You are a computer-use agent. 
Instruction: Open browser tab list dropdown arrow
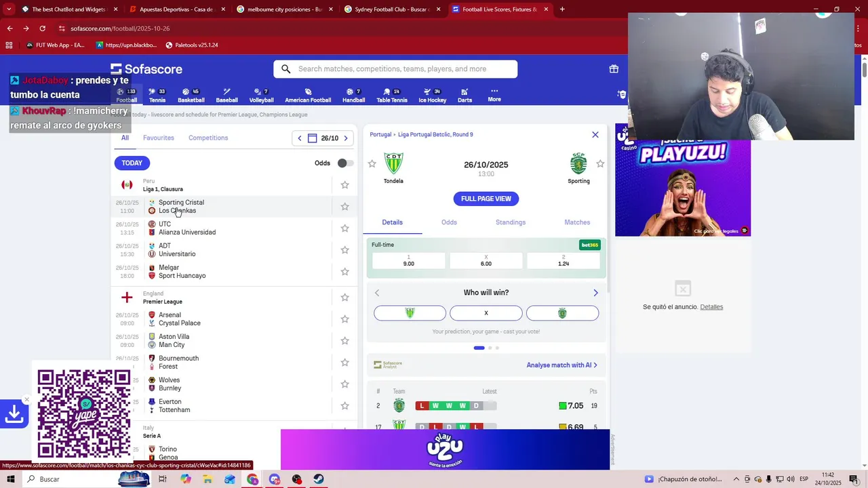pos(9,9)
